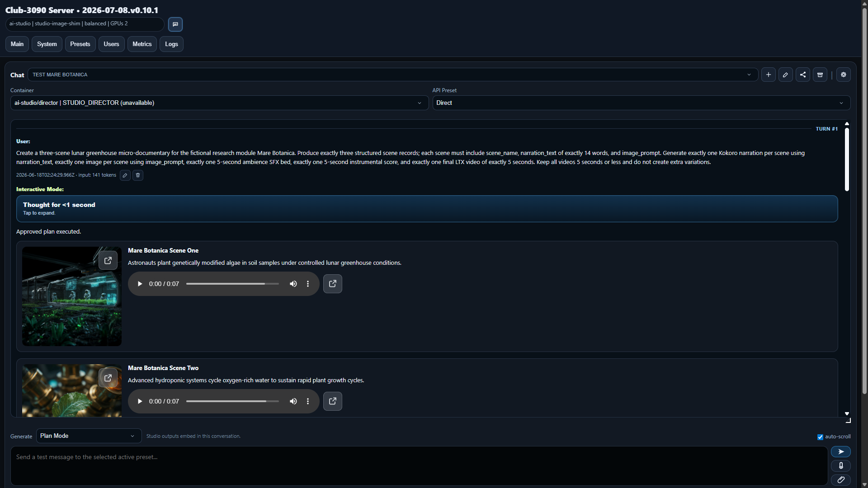Delete the user message with the trash icon

pos(138,175)
